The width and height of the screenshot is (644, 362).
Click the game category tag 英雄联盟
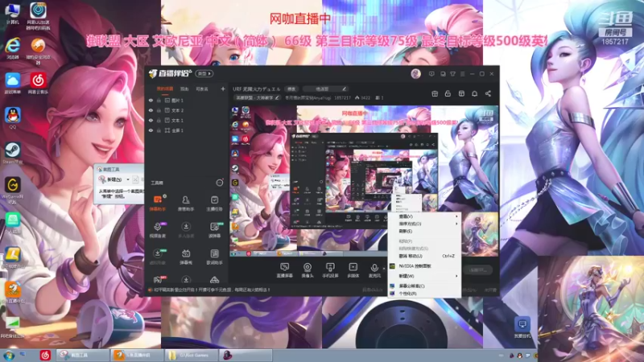[x=257, y=97]
